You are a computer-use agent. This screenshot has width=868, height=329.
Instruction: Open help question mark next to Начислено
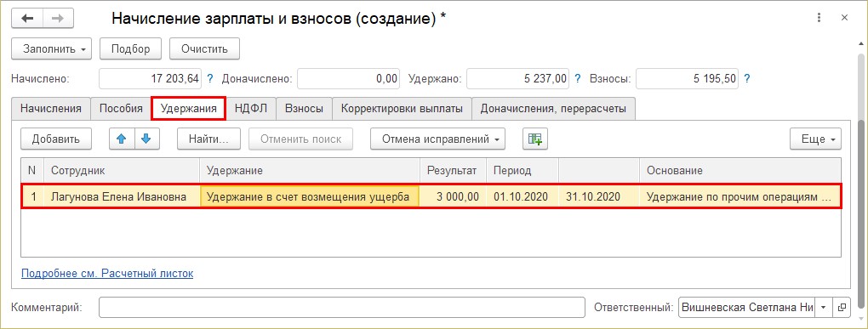[x=210, y=78]
